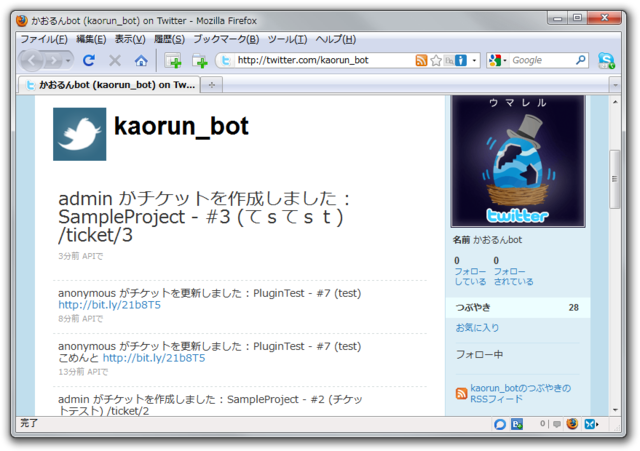Open the list-all-tabs dropdown
640x451 pixels.
pos(615,85)
